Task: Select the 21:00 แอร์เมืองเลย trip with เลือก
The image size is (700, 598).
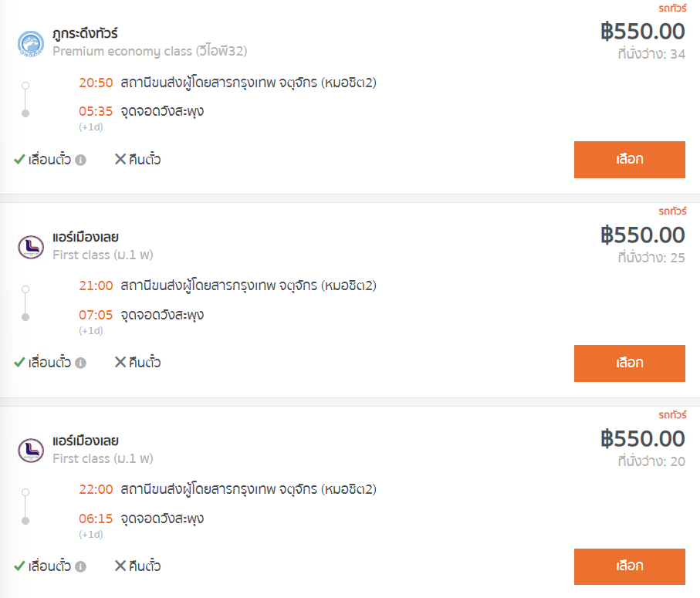Action: click(x=630, y=363)
